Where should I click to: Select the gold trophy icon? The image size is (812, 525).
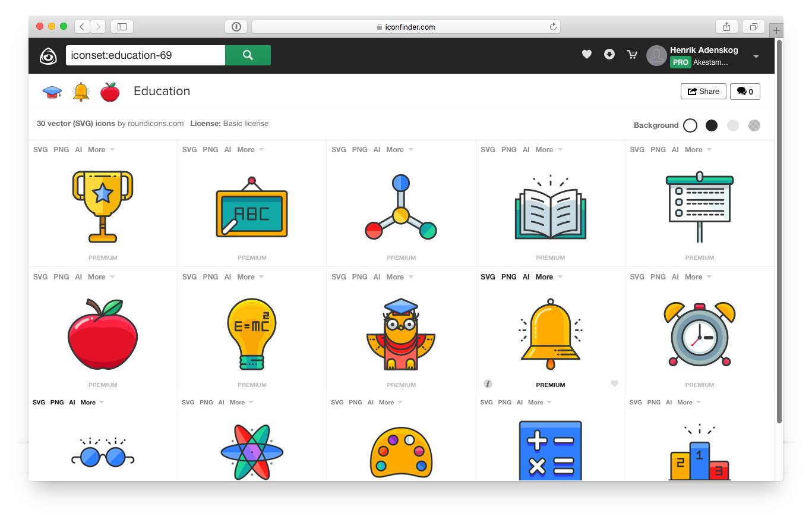click(103, 206)
